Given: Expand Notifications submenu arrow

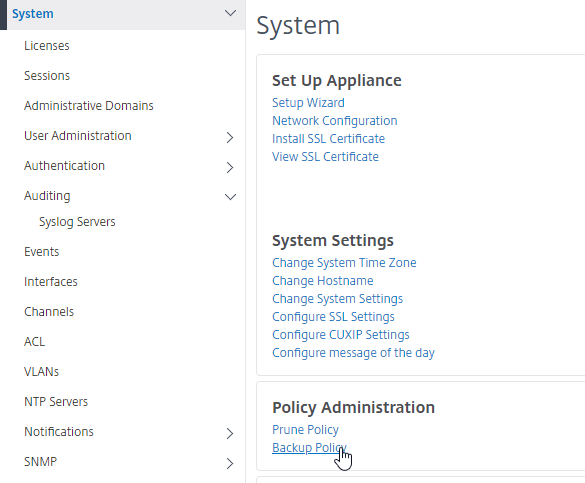Looking at the screenshot, I should [x=230, y=433].
